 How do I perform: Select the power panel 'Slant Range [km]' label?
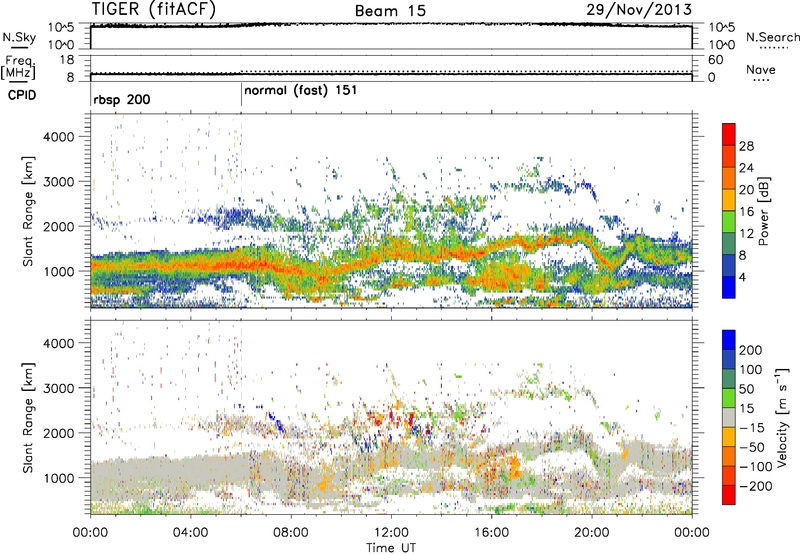pos(28,211)
